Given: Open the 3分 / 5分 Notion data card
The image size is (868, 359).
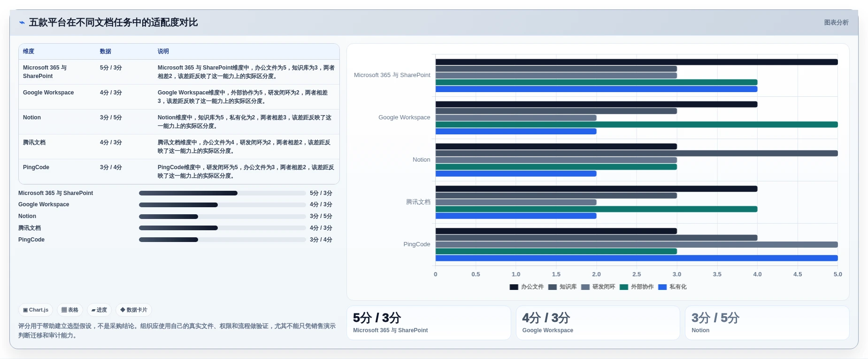Looking at the screenshot, I should click(x=767, y=323).
